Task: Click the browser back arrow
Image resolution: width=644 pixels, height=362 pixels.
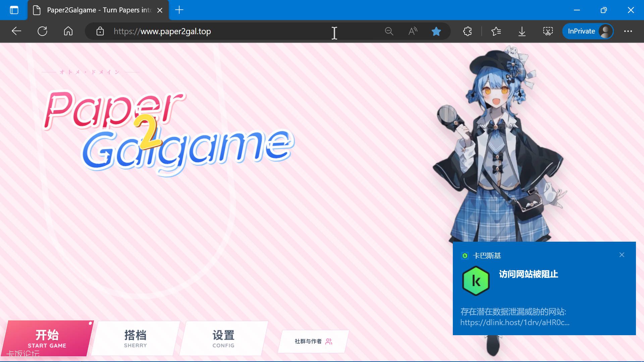Action: coord(16,31)
